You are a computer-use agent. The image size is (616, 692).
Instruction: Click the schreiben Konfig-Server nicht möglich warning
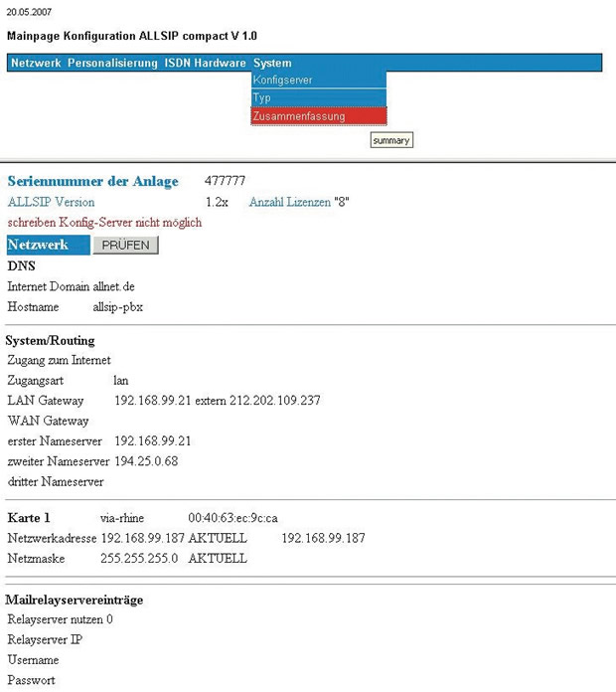pos(104,223)
